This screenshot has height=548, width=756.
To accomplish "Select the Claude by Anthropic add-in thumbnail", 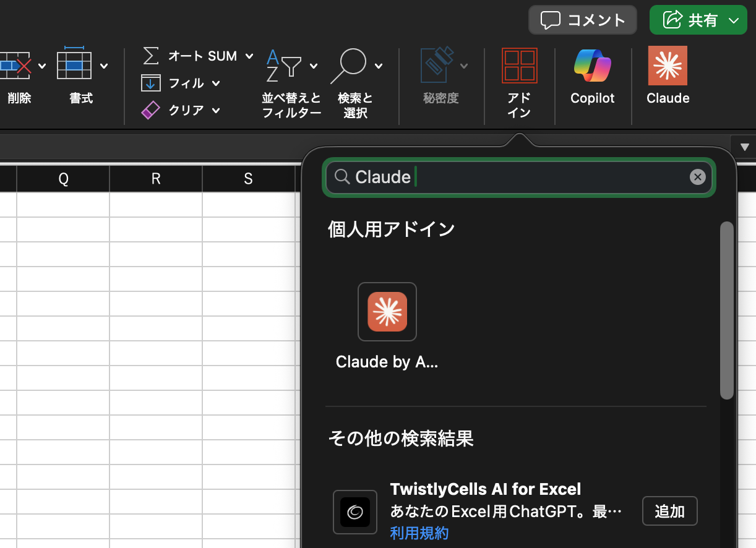I will coord(387,312).
